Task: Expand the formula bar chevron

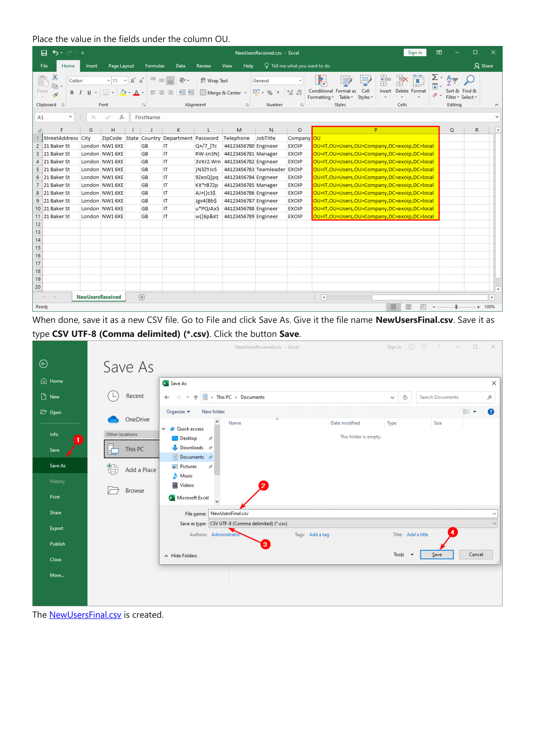Action: tap(497, 117)
